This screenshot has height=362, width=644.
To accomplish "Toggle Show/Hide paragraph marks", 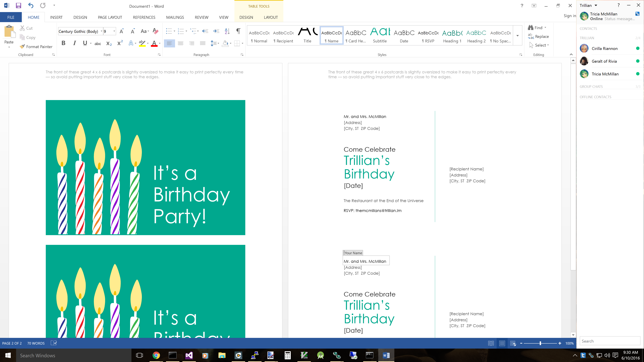I will (x=238, y=31).
